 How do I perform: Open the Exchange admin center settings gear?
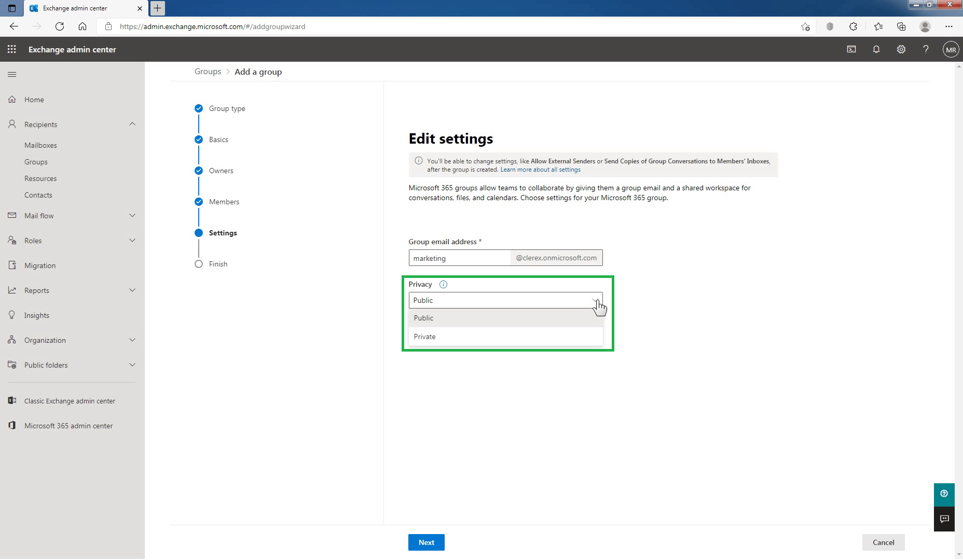coord(901,49)
